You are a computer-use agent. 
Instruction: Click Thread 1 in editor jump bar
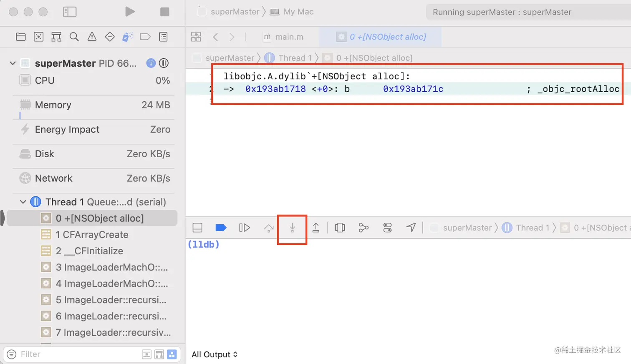pyautogui.click(x=289, y=58)
